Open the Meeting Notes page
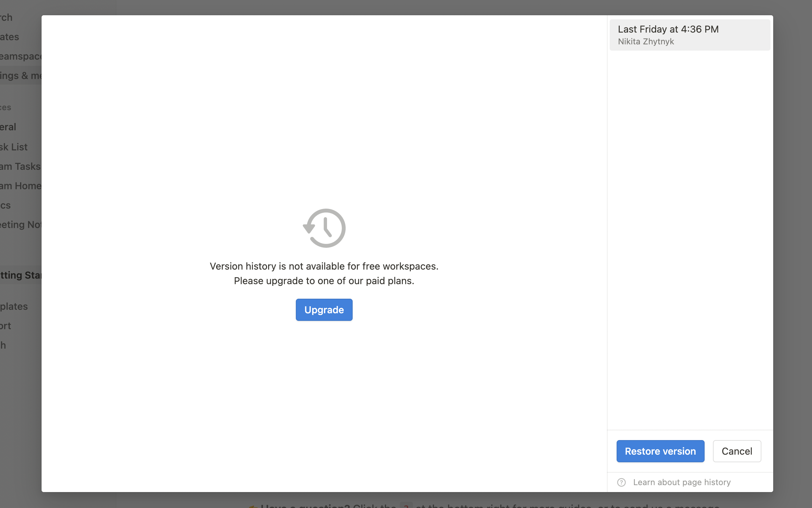This screenshot has height=508, width=812. 21,225
